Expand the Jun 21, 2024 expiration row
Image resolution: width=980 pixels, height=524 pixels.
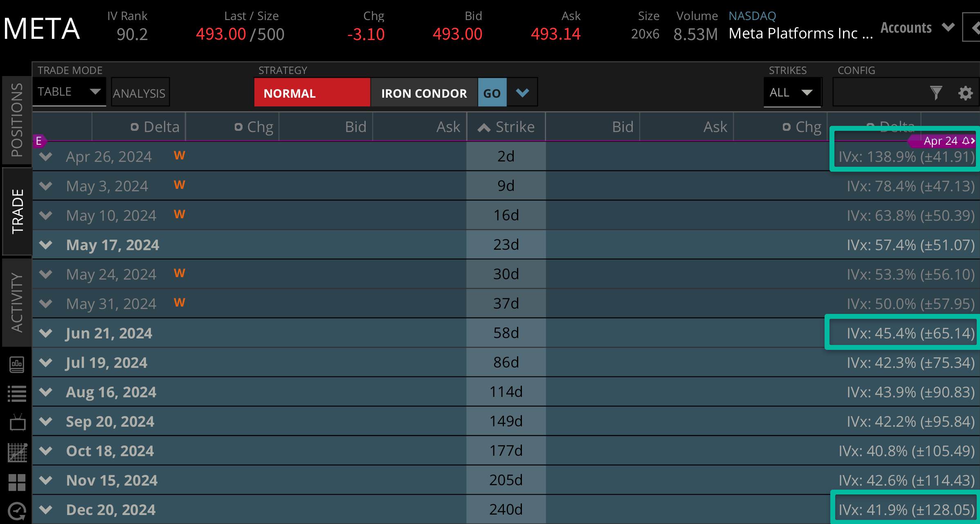pyautogui.click(x=45, y=333)
